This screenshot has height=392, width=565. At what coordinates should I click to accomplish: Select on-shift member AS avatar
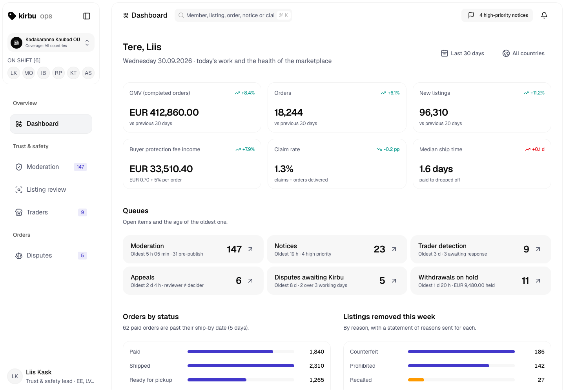click(x=88, y=73)
